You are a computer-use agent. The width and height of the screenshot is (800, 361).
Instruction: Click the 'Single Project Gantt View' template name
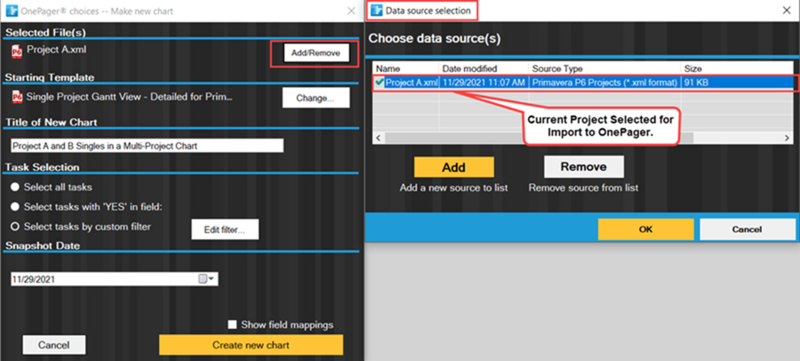(130, 96)
